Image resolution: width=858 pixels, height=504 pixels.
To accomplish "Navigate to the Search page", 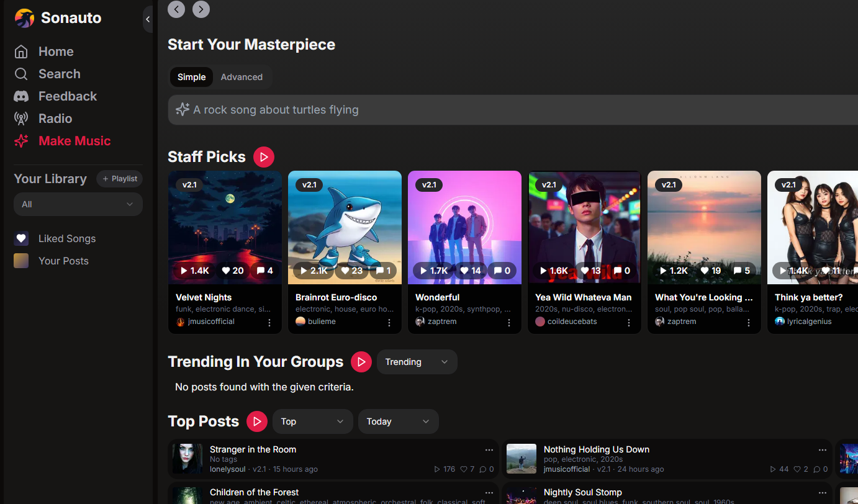I will point(59,74).
